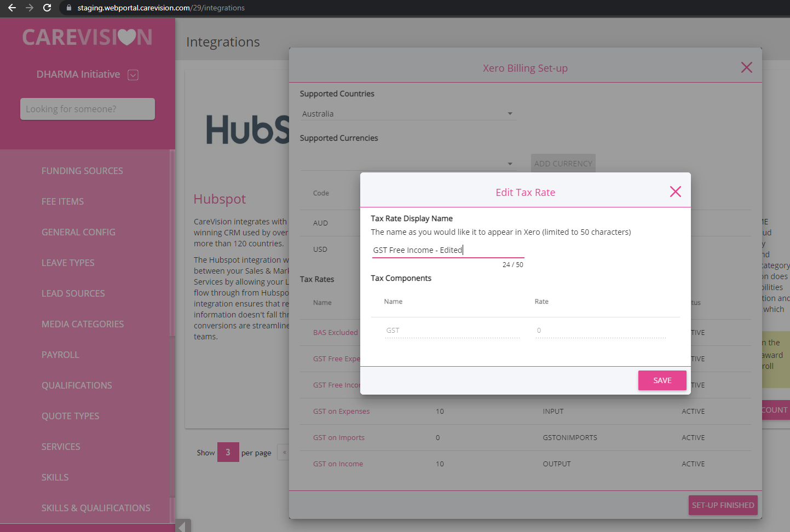Open SKILLS in the sidebar

point(55,477)
